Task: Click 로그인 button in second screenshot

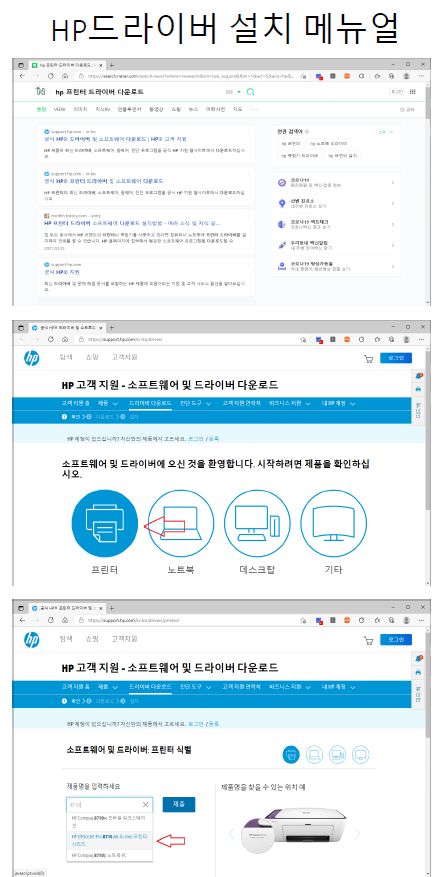Action: (396, 358)
